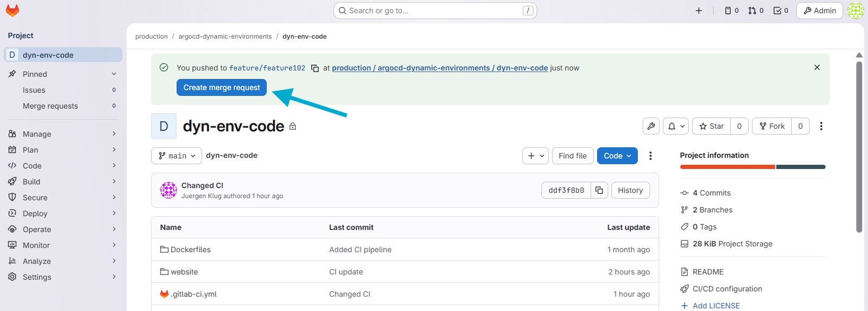
Task: Star the dyn-env-code project
Action: tap(711, 126)
